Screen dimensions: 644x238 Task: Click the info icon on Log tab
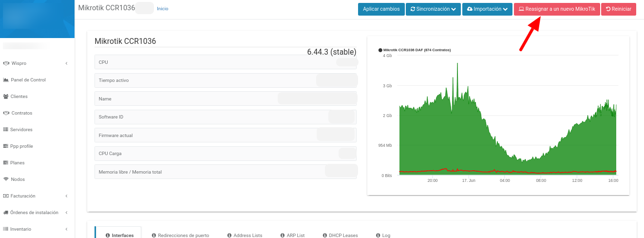[x=378, y=236]
